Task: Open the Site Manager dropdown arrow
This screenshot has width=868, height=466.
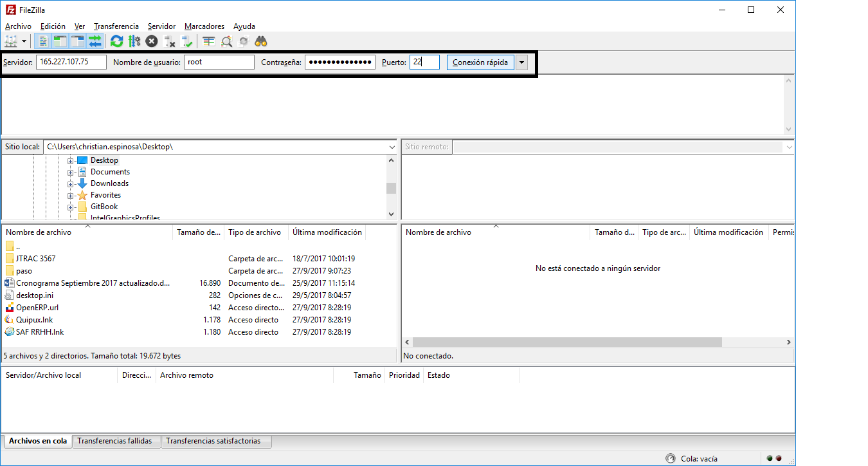Action: tap(24, 41)
